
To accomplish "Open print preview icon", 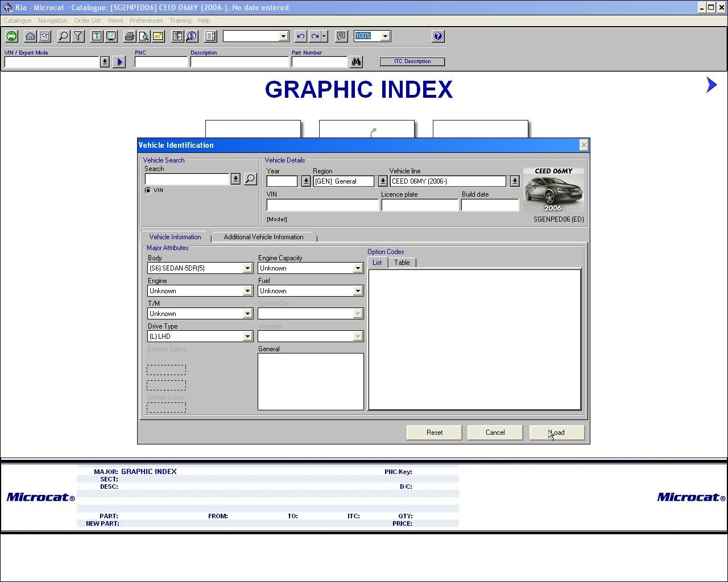I will click(144, 36).
